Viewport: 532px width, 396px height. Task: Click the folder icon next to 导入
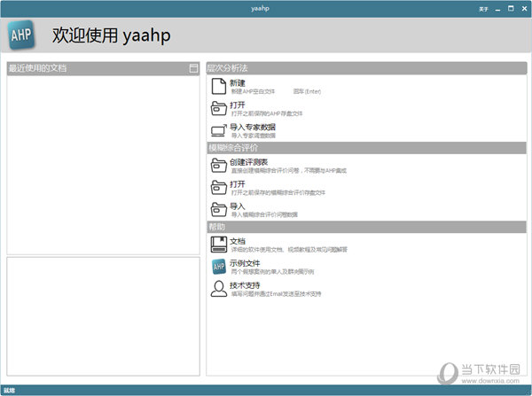click(x=219, y=210)
